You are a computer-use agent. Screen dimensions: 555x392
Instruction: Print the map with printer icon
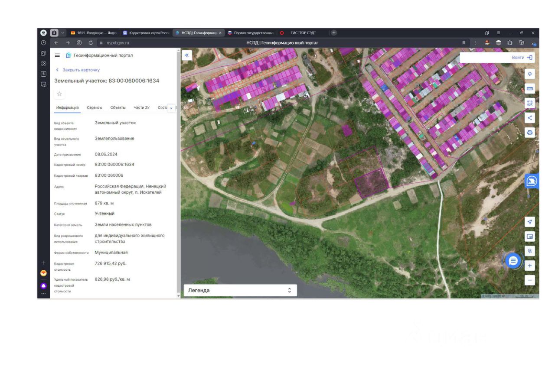click(x=529, y=133)
